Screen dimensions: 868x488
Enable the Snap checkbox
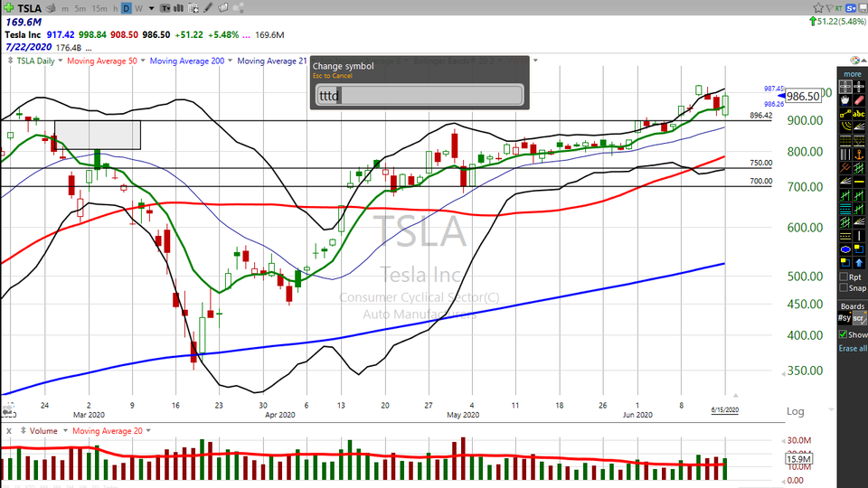pyautogui.click(x=844, y=288)
